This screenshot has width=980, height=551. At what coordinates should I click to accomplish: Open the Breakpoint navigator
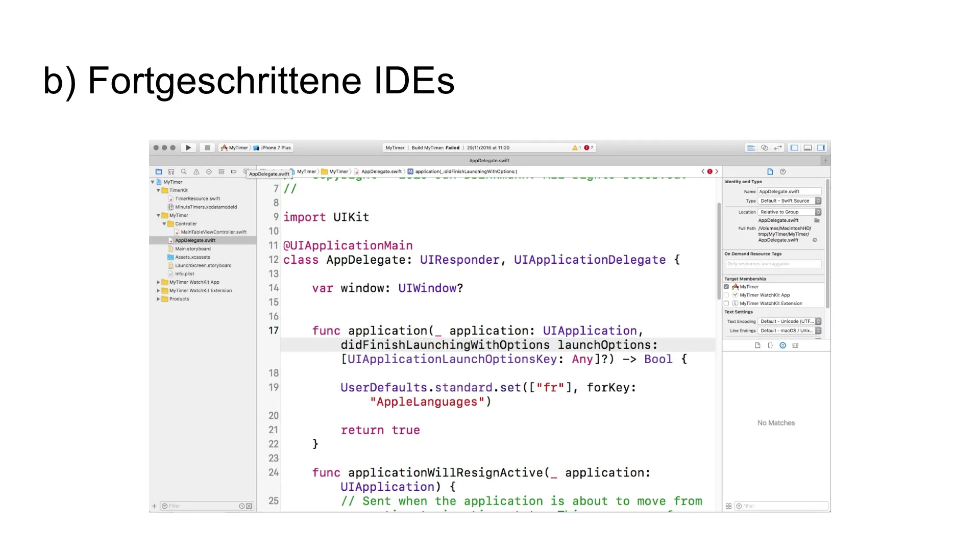click(234, 172)
